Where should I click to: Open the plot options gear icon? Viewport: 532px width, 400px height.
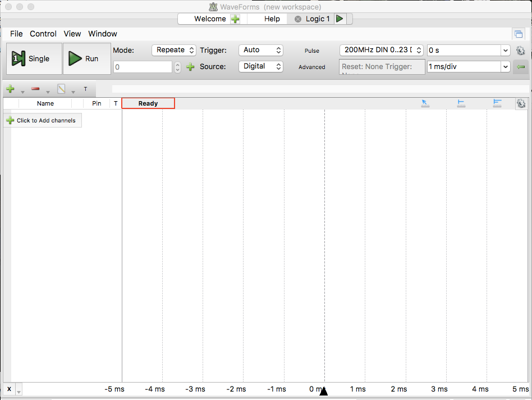[x=521, y=103]
